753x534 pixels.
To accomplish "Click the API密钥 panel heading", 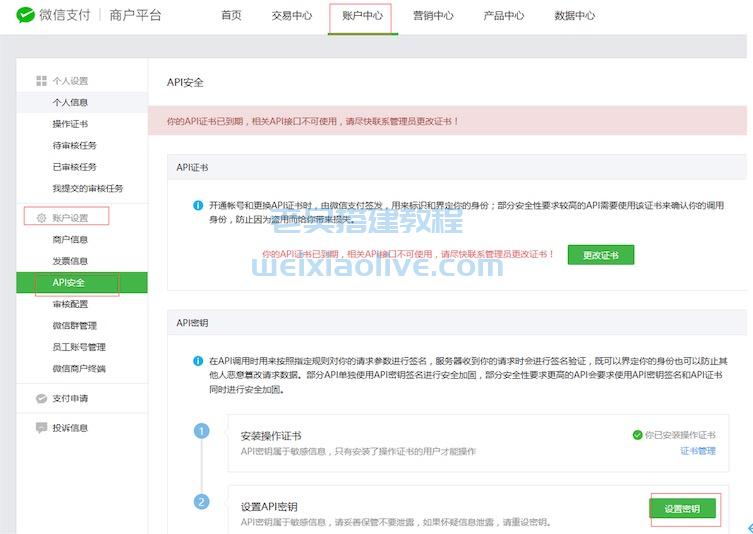I will [192, 323].
